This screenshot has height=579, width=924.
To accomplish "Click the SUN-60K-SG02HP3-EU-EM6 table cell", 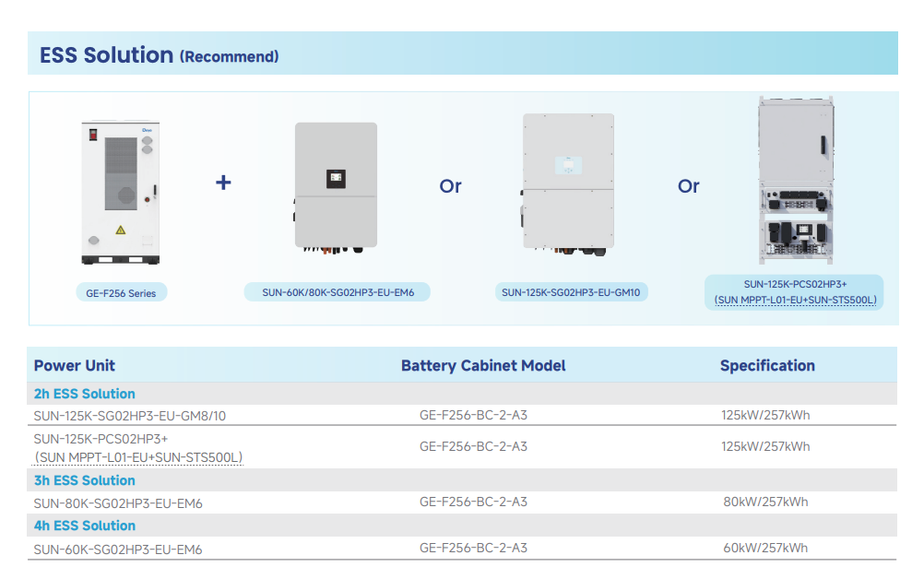I will [x=118, y=549].
